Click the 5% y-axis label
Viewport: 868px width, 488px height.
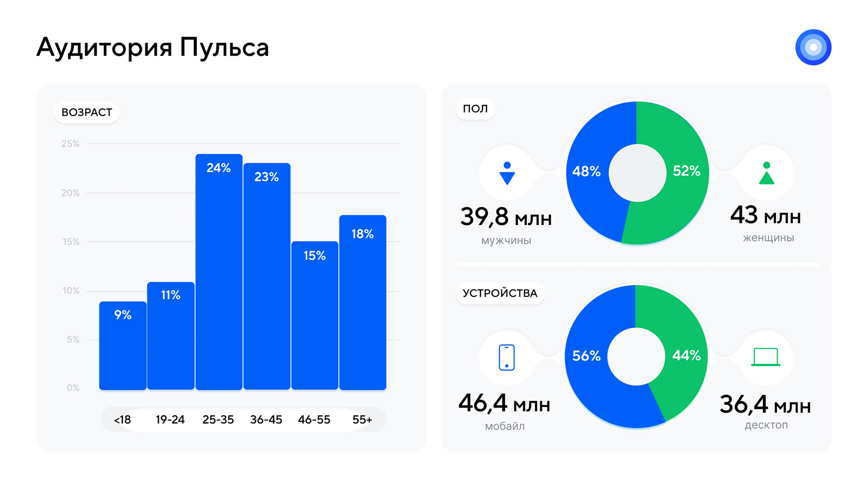[73, 340]
